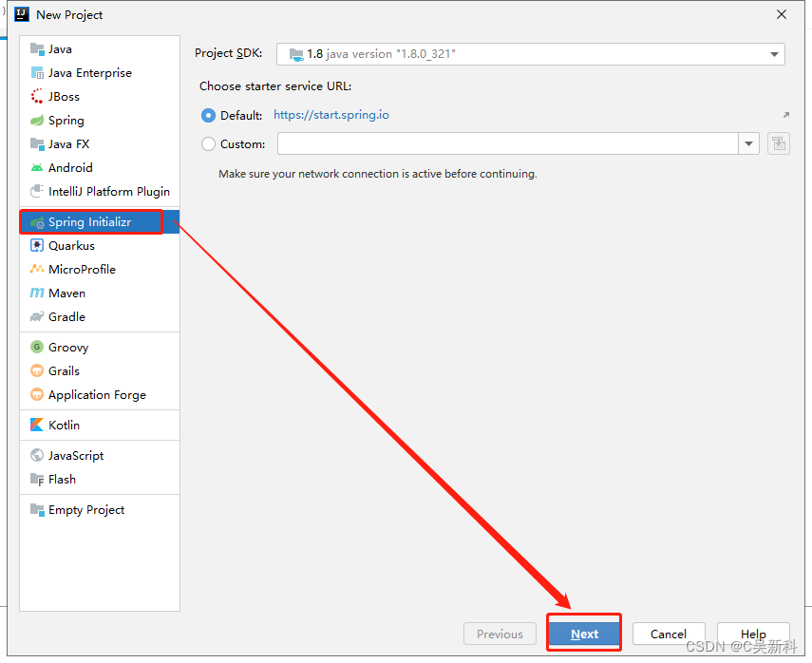Choose the Java FX folder icon
The height and width of the screenshot is (663, 812).
coord(37,144)
